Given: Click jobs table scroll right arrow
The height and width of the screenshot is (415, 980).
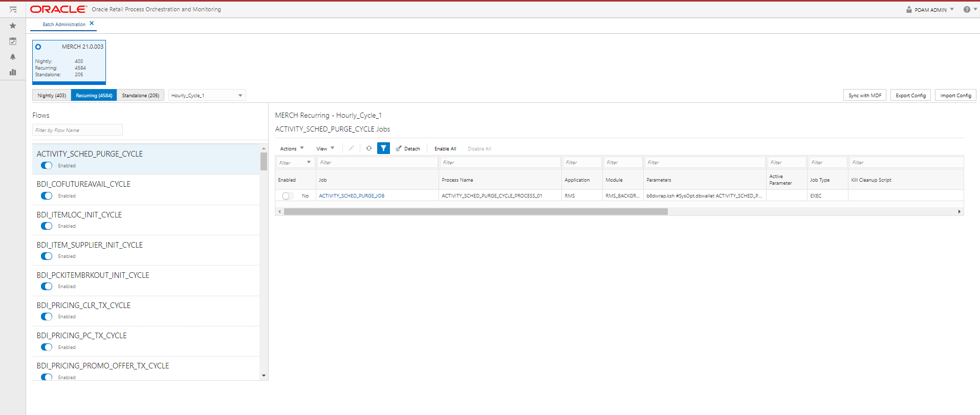Looking at the screenshot, I should 959,211.
